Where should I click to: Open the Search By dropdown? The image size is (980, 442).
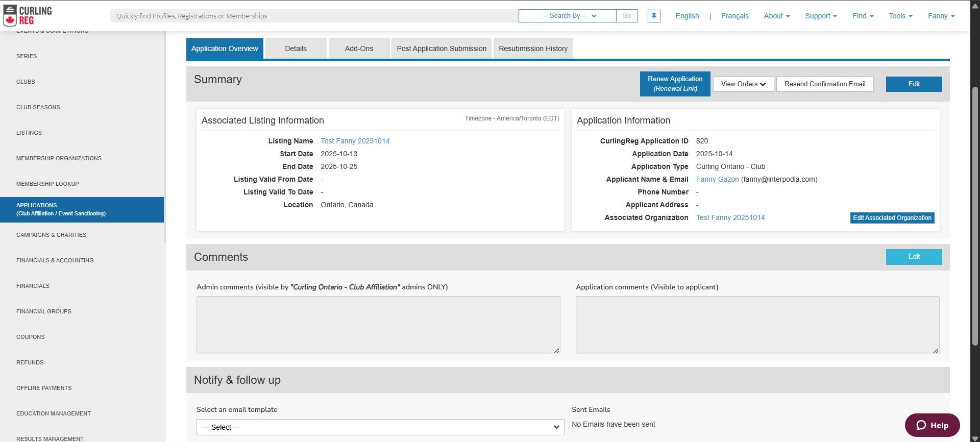[567, 16]
